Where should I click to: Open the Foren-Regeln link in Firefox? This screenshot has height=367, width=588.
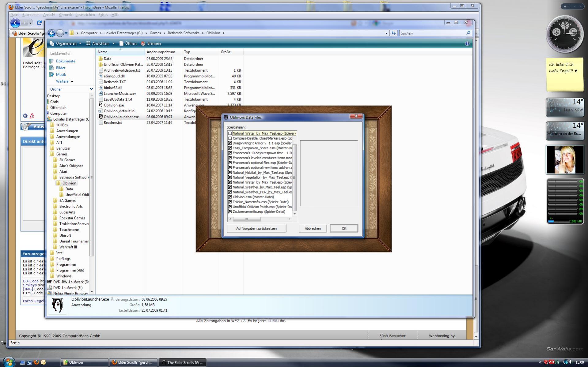[33, 301]
